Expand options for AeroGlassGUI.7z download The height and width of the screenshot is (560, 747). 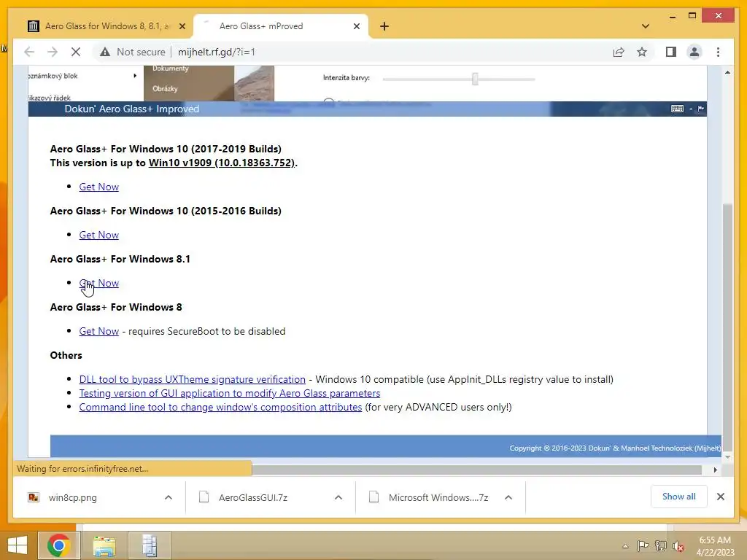point(338,497)
